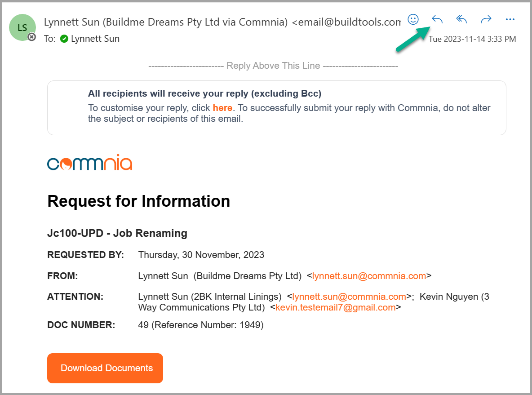Image resolution: width=532 pixels, height=395 pixels.
Task: Click the recipient Lynnett Sun in the To line
Action: coord(95,39)
